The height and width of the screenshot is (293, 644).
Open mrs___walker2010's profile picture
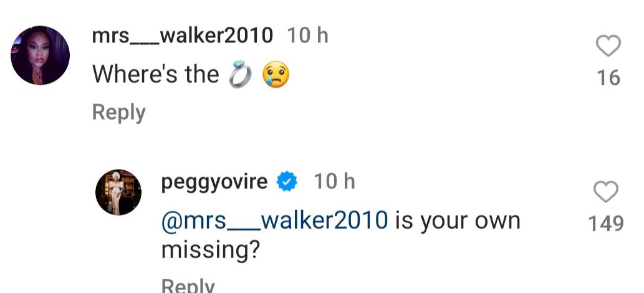click(41, 55)
